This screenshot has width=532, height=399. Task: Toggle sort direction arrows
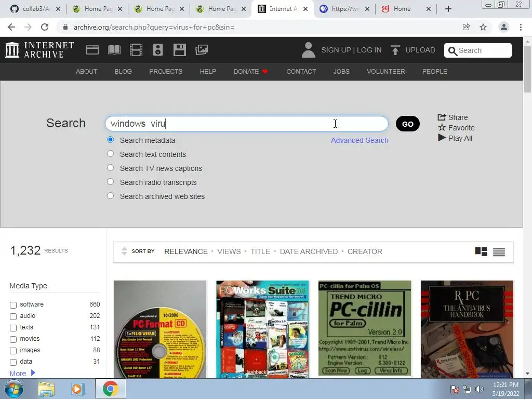point(124,251)
